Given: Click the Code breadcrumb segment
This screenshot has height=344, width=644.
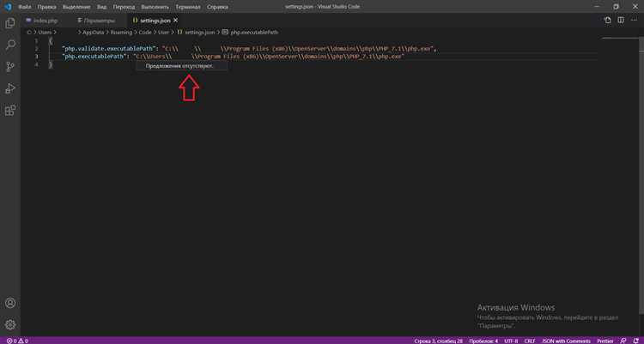Looking at the screenshot, I should point(145,32).
